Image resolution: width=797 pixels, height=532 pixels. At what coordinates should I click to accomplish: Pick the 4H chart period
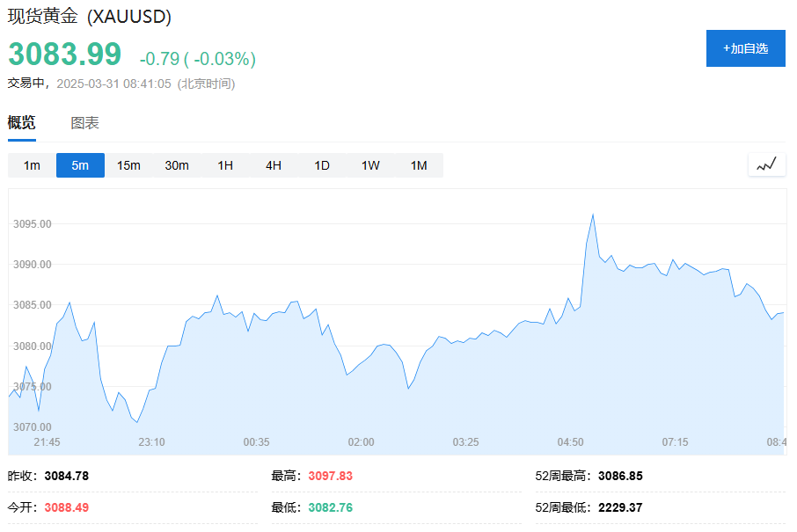coord(274,165)
